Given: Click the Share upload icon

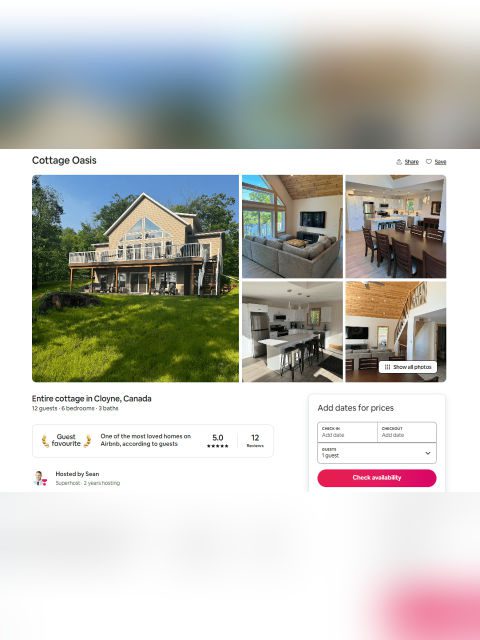Looking at the screenshot, I should tap(399, 162).
